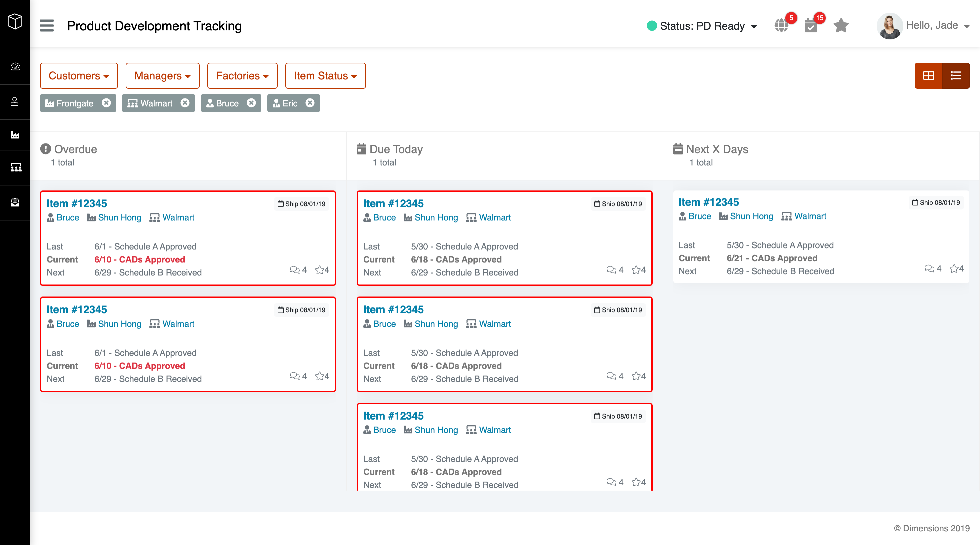Viewport: 980px width, 545px height.
Task: Expand the Hello, Jade user menu
Action: click(937, 25)
